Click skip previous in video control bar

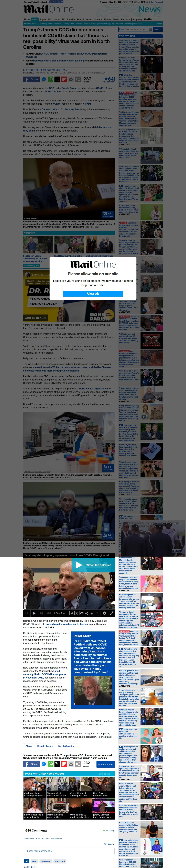(27, 613)
